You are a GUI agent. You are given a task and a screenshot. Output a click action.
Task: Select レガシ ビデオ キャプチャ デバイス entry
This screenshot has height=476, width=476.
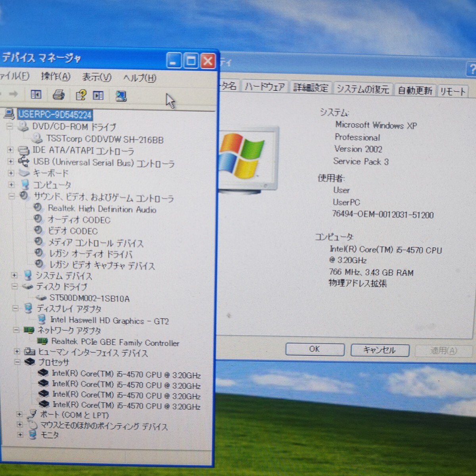[102, 265]
